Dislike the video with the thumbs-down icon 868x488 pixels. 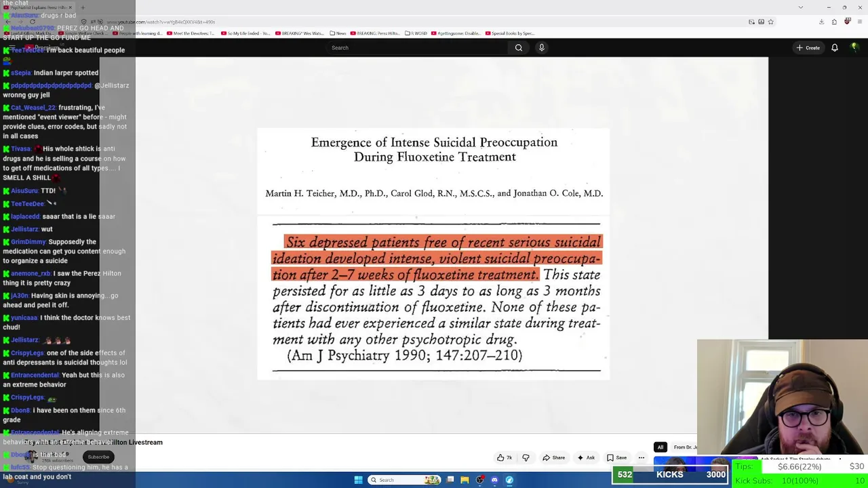click(526, 457)
